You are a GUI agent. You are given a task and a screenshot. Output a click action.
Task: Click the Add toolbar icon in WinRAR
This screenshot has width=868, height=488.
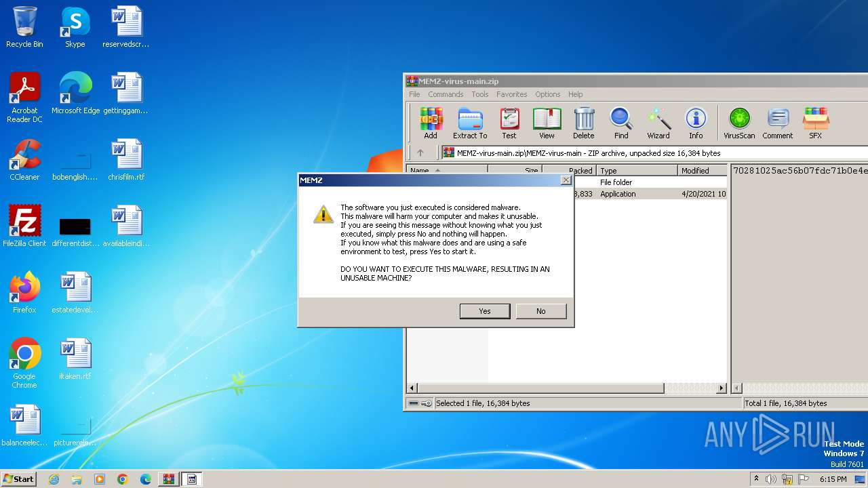pos(431,123)
